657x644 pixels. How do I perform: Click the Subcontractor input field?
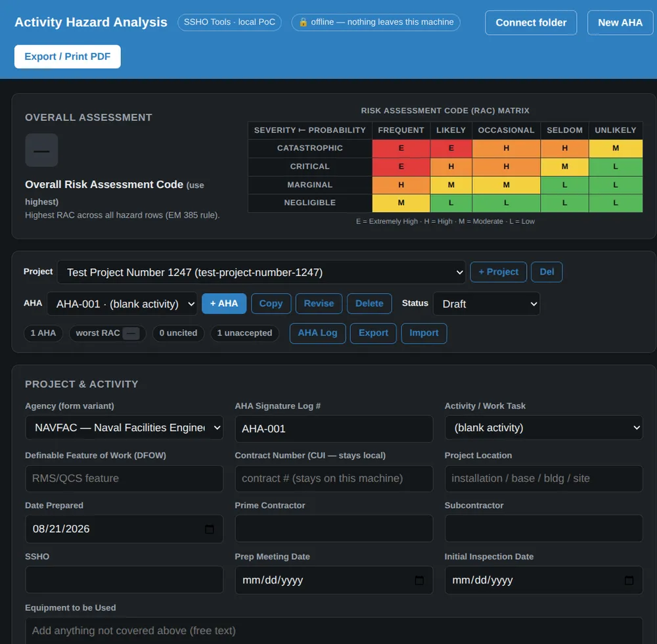point(543,528)
